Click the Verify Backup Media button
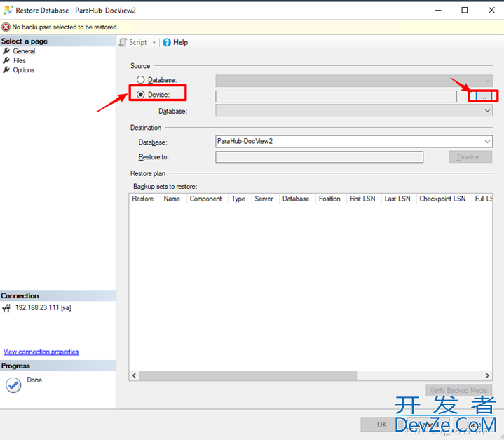This screenshot has height=440, width=504. 458,390
